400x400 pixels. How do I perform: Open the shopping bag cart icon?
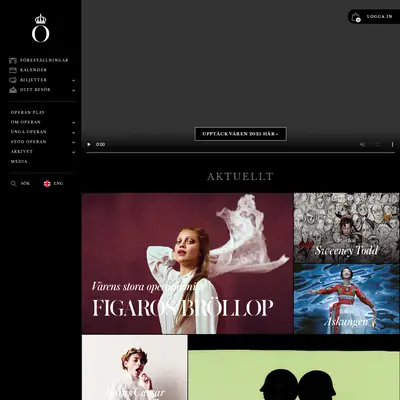[x=356, y=17]
